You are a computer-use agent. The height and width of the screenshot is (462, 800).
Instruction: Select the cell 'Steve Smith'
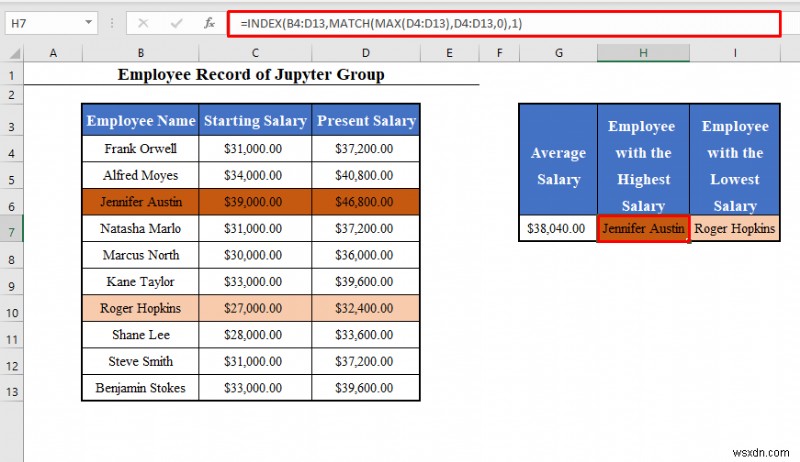(140, 361)
